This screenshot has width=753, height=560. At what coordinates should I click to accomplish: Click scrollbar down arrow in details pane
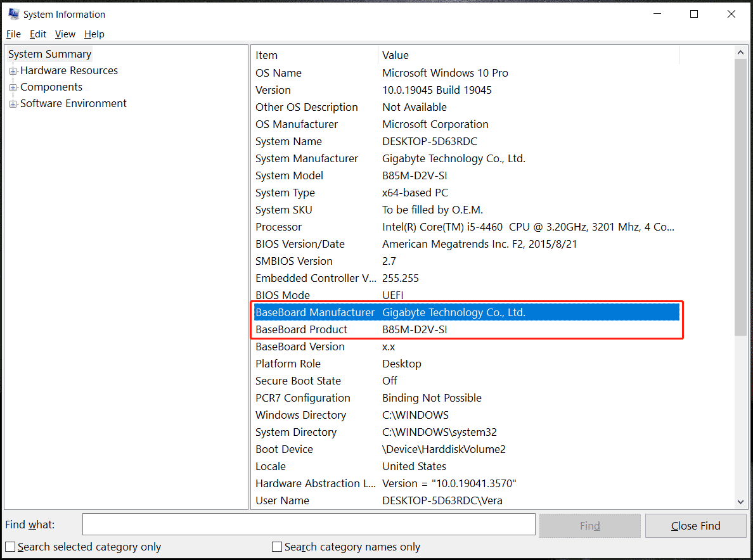(x=740, y=502)
